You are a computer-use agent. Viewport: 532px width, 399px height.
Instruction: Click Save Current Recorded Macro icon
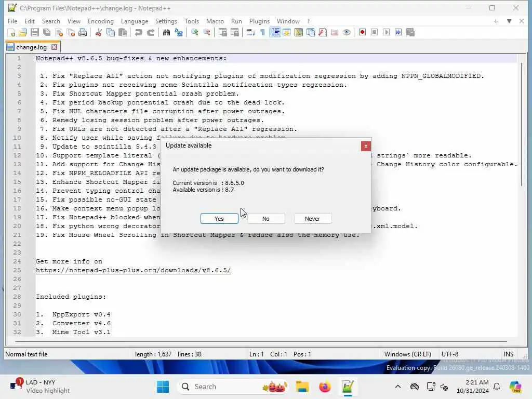pos(410,33)
